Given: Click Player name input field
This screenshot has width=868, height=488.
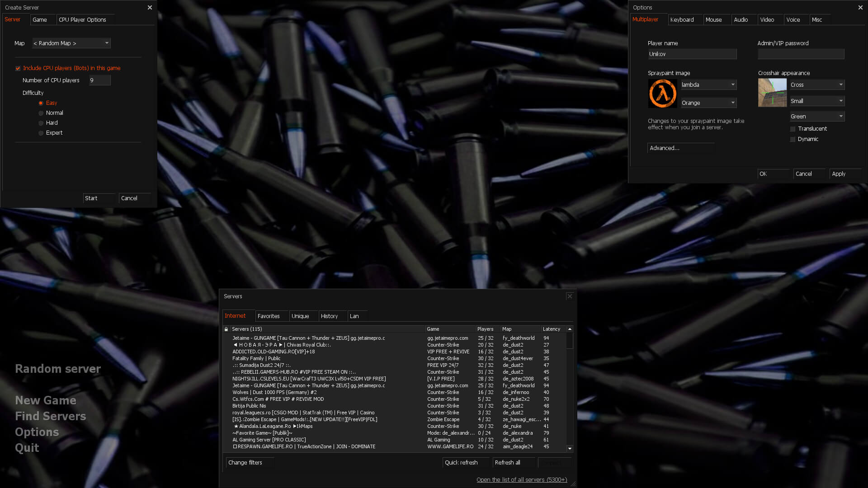Looking at the screenshot, I should (692, 54).
